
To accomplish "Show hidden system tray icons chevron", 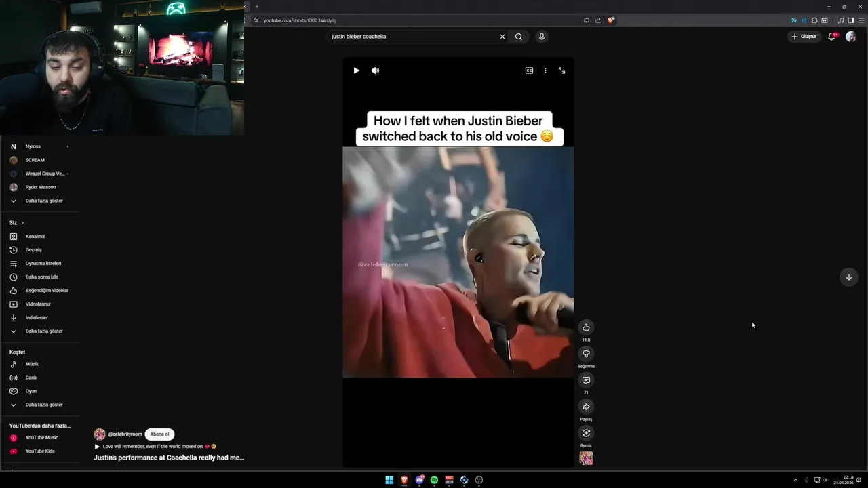I will (795, 480).
